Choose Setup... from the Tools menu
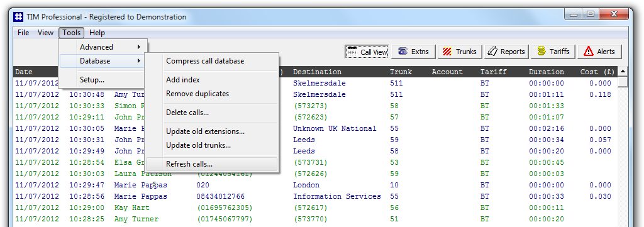The image size is (644, 227). coord(103,80)
